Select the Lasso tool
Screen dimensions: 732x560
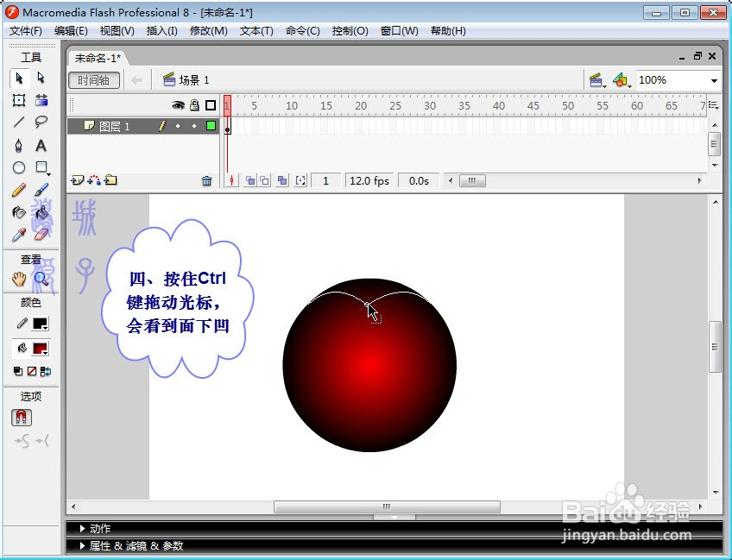[x=41, y=120]
